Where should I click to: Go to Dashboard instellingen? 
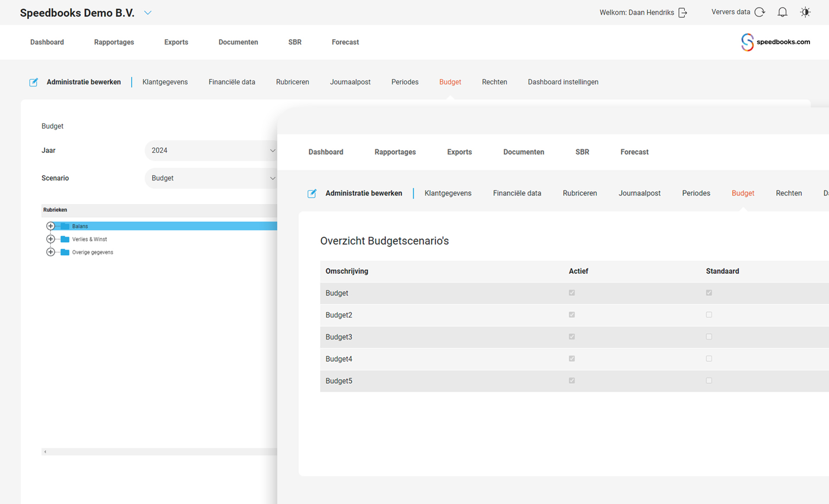pos(563,82)
